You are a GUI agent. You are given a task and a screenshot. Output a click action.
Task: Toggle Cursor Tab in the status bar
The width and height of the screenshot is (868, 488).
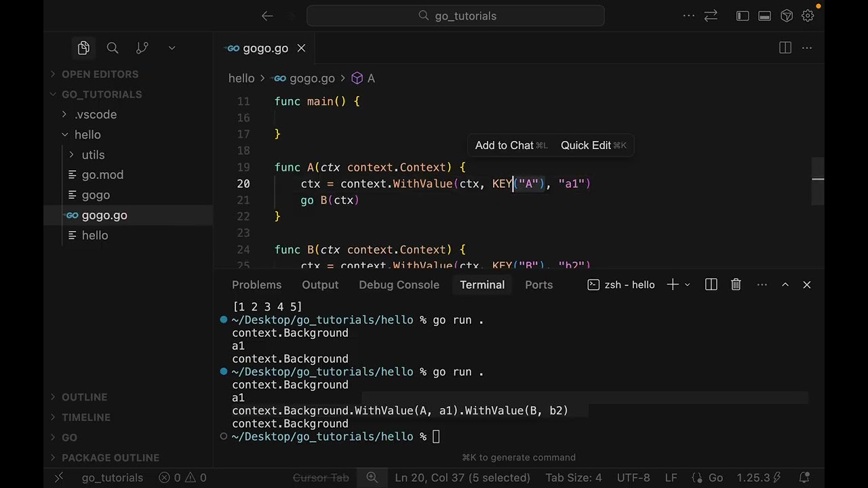(x=321, y=478)
